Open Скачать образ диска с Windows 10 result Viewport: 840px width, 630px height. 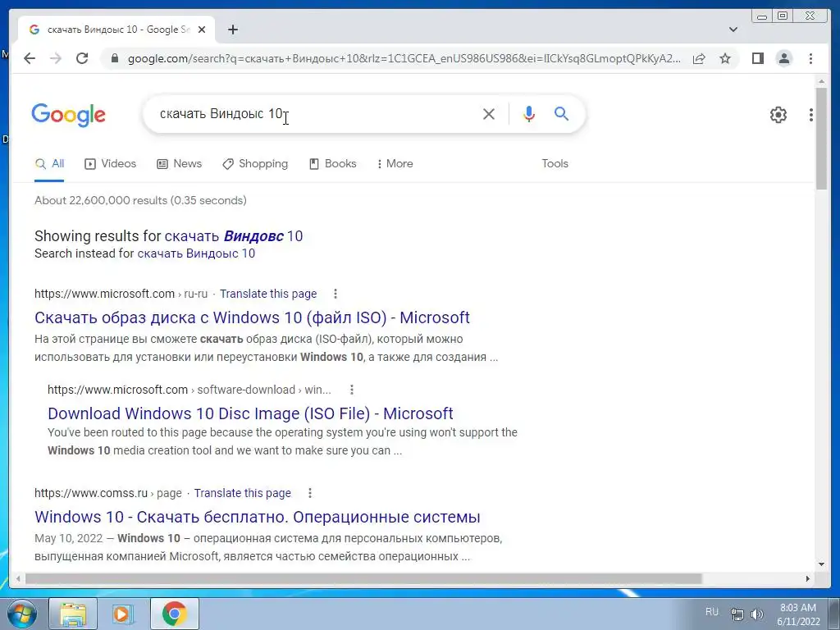[252, 317]
